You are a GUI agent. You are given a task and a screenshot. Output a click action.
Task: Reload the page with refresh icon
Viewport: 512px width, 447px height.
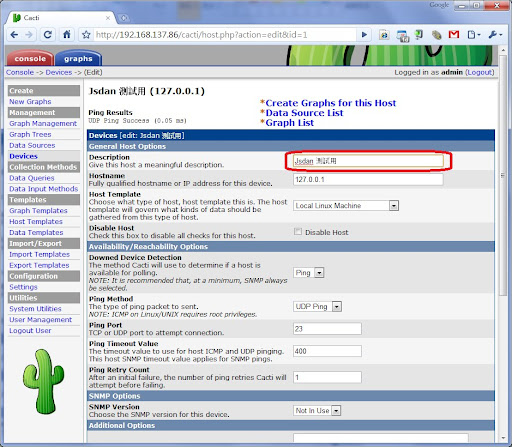tap(48, 35)
